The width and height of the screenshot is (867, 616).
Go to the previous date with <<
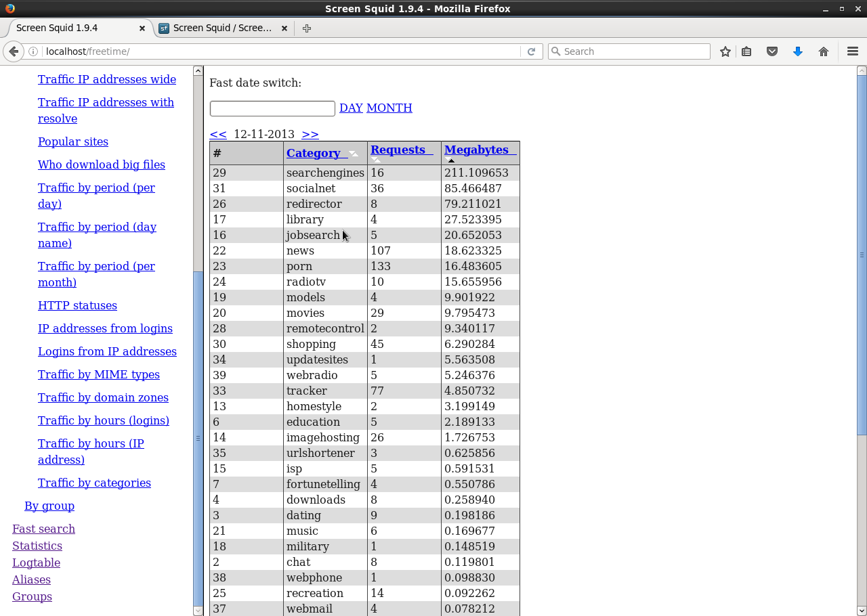coord(217,134)
